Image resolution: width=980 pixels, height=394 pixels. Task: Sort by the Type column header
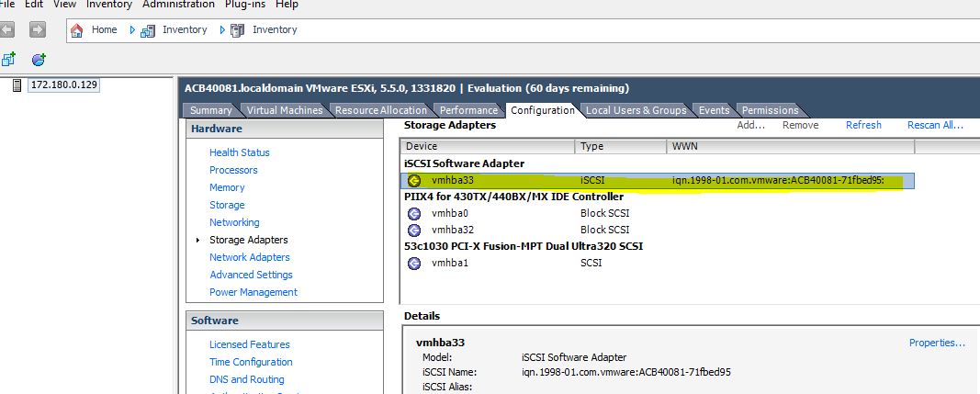point(620,146)
